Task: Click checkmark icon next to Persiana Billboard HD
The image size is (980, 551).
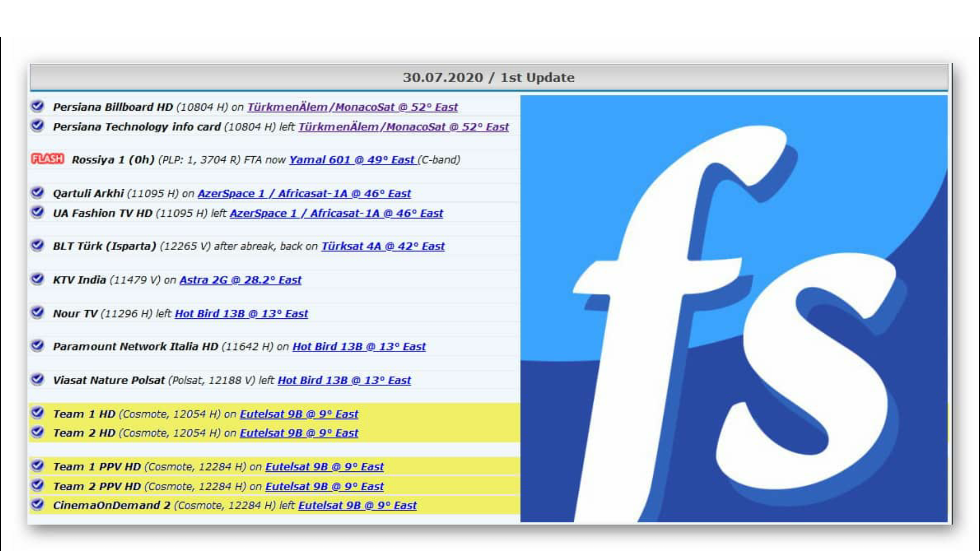Action: pos(37,106)
